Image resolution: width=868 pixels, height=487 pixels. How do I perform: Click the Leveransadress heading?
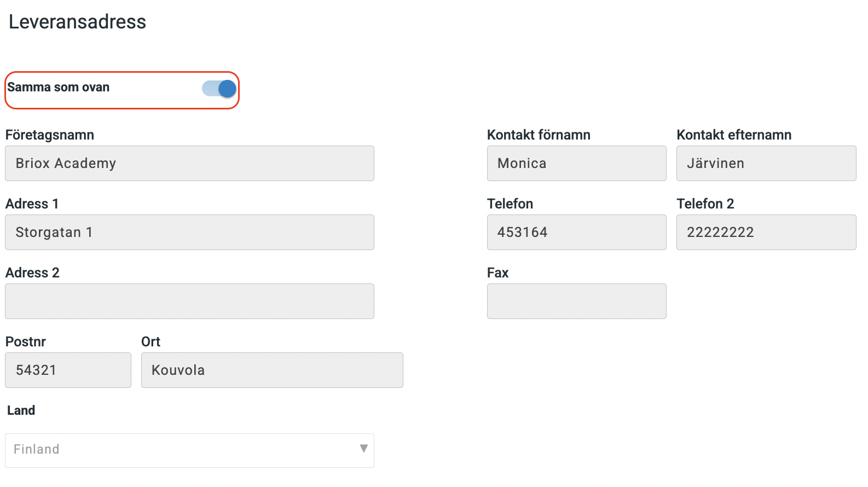point(77,22)
